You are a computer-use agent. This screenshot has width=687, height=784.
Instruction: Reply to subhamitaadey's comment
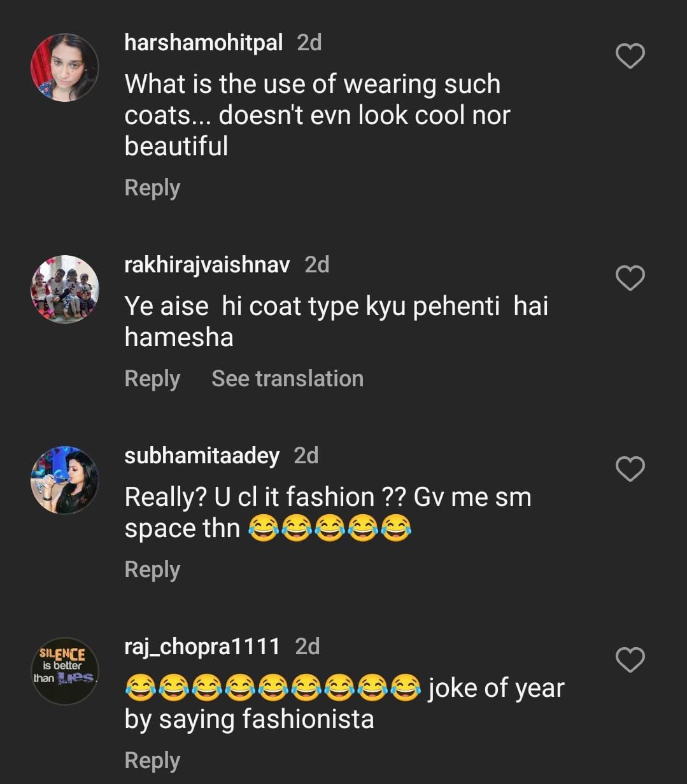click(x=152, y=570)
